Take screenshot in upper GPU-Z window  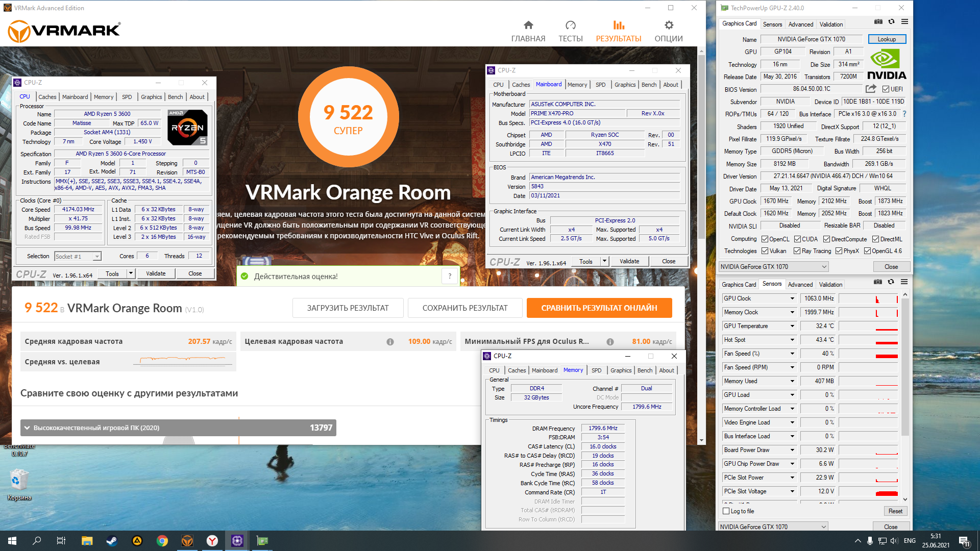878,21
